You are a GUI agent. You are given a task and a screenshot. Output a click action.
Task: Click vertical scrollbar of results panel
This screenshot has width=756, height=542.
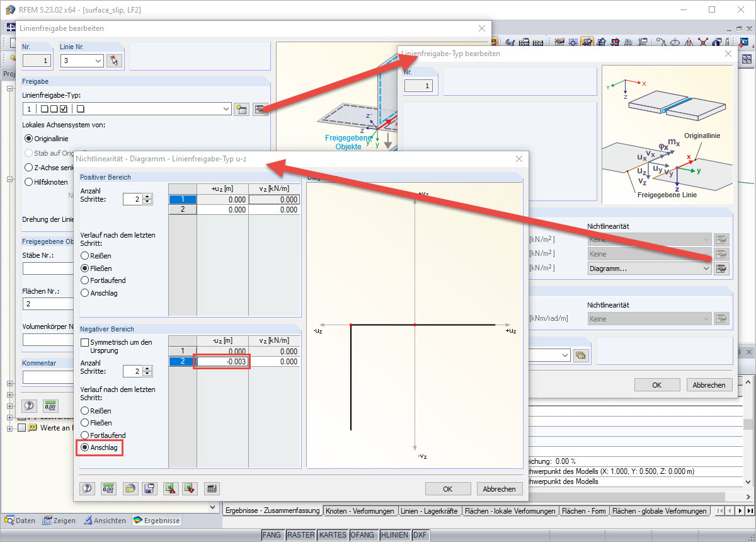[748, 432]
